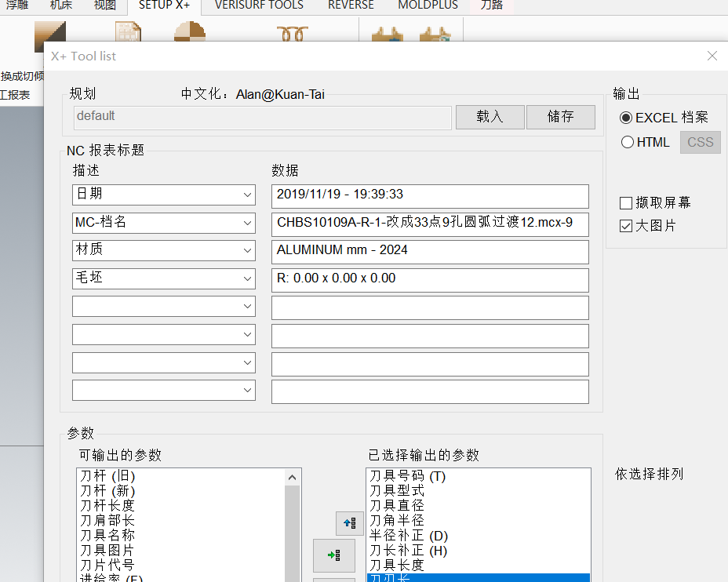The height and width of the screenshot is (582, 728).
Task: Switch to the REVERSE ribbon tab
Action: (x=351, y=5)
